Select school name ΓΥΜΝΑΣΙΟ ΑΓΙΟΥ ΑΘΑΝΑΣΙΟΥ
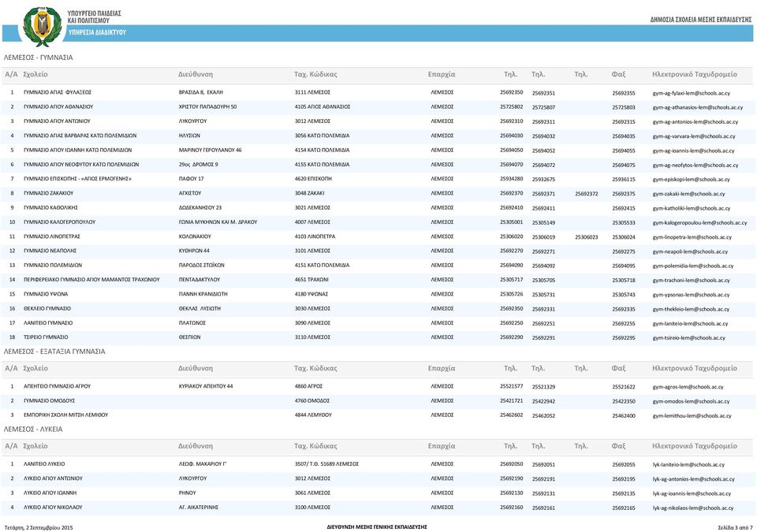The width and height of the screenshot is (757, 532). tap(58, 106)
